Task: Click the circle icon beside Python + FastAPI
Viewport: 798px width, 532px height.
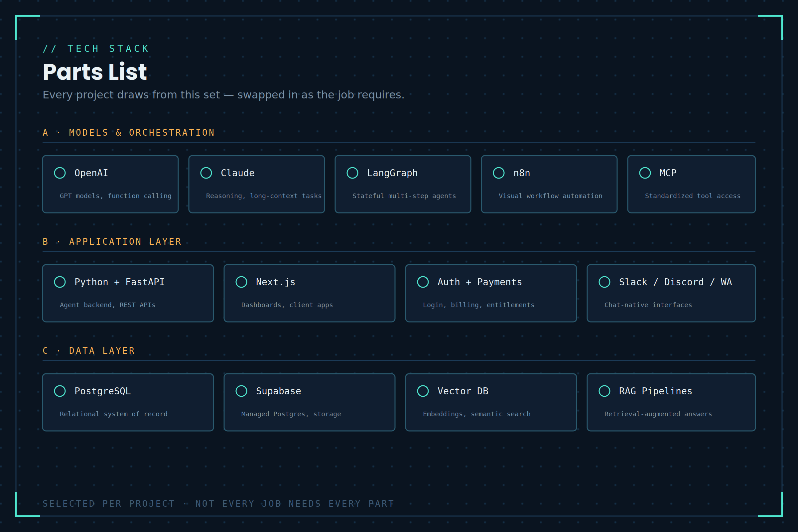Action: pos(60,282)
